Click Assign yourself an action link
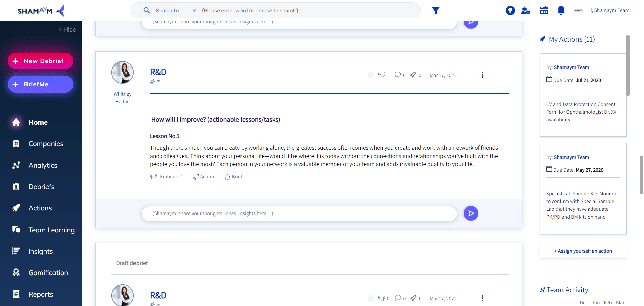The width and height of the screenshot is (644, 306). pos(583,251)
